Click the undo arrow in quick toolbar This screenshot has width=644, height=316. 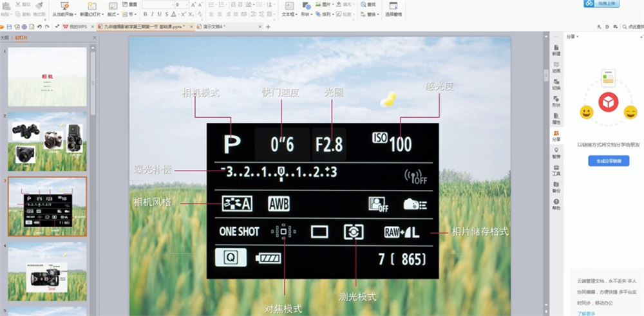(39, 26)
